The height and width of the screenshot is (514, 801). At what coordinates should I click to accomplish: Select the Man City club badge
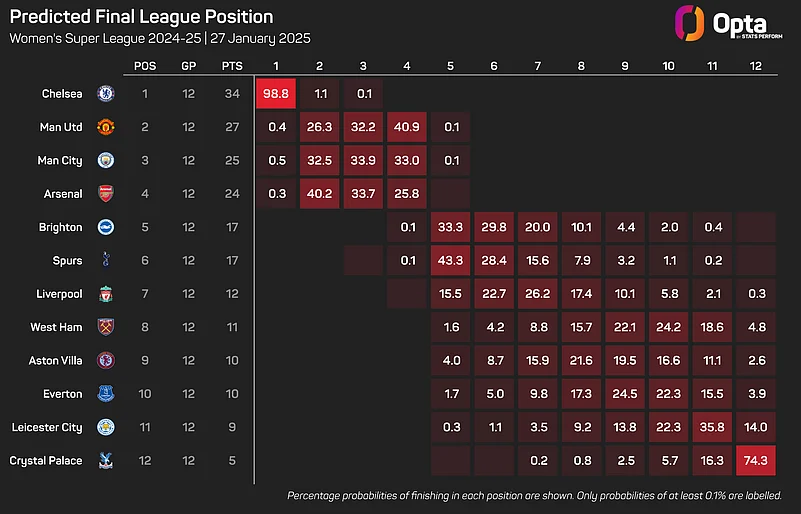click(105, 160)
